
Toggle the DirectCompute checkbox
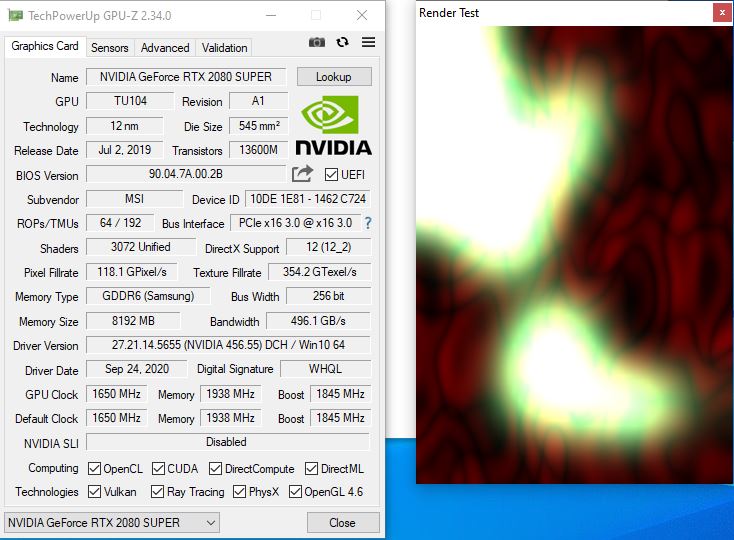click(215, 468)
